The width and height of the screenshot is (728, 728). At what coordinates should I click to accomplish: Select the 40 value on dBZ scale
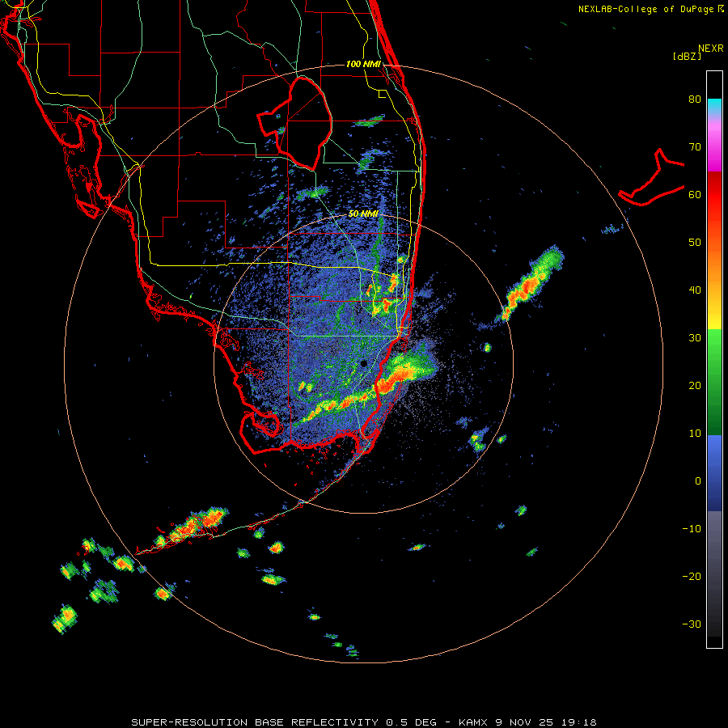[x=695, y=290]
